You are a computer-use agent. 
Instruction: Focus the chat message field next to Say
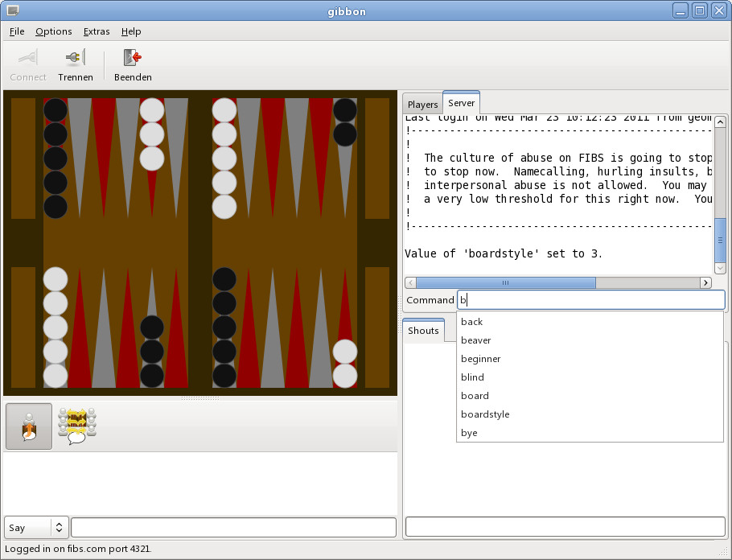[233, 528]
